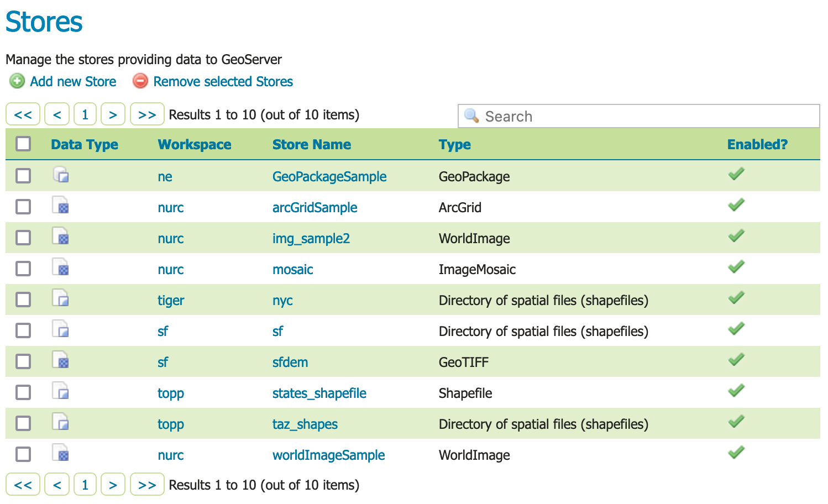
Task: Check the box for img_sample2 store
Action: coord(23,238)
